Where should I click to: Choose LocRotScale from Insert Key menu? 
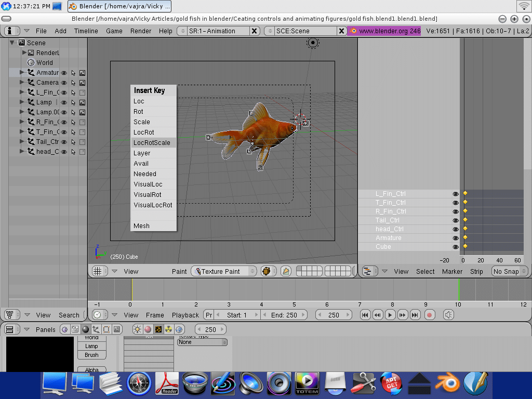pyautogui.click(x=153, y=143)
